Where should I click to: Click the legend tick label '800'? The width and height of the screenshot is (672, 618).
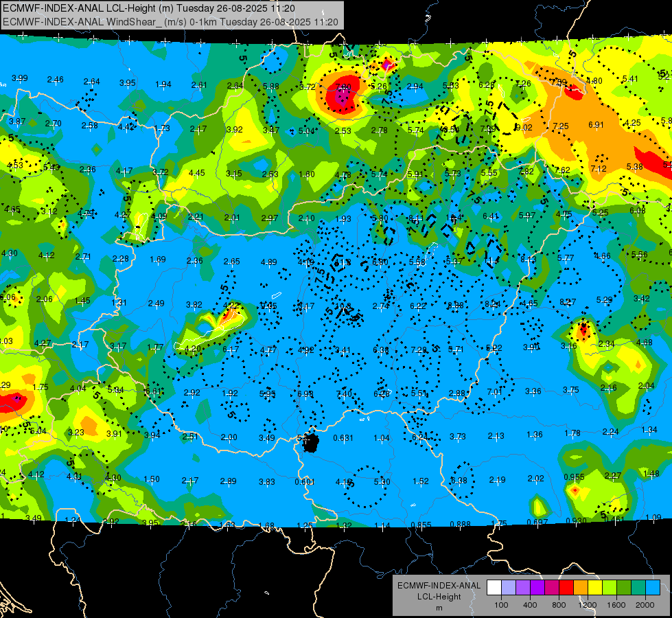(559, 605)
